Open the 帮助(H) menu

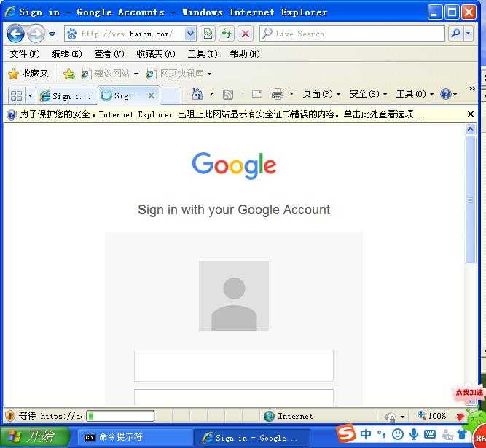(x=245, y=54)
